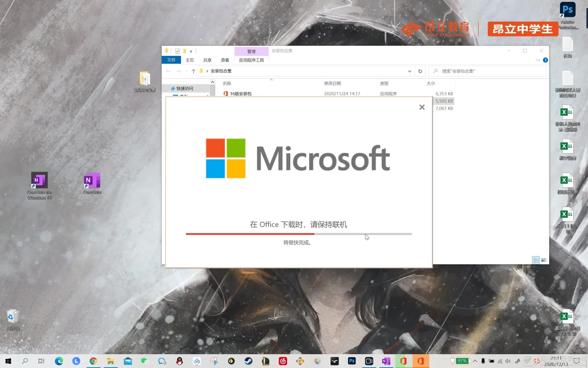
Task: Click new folder quick access toolbar icon
Action: coord(185,51)
